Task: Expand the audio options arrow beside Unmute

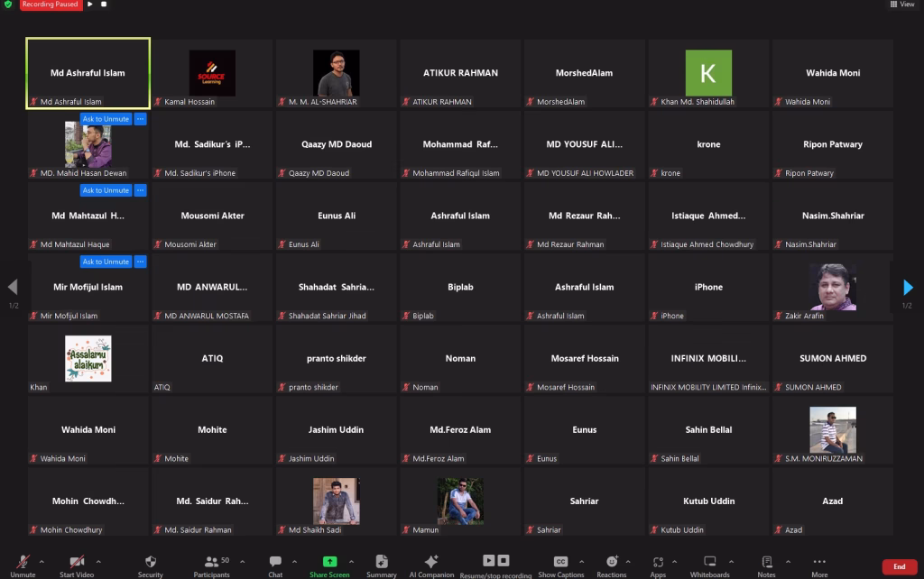Action: click(x=42, y=560)
